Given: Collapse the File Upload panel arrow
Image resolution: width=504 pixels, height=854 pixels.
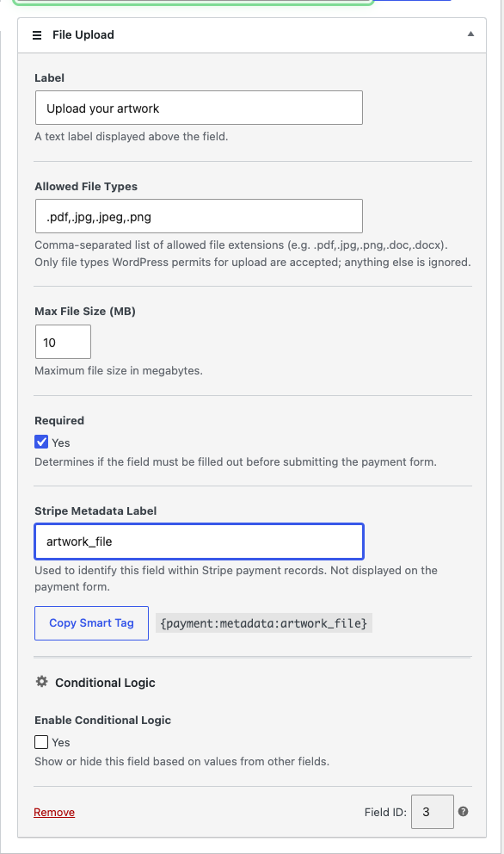Looking at the screenshot, I should [x=470, y=34].
